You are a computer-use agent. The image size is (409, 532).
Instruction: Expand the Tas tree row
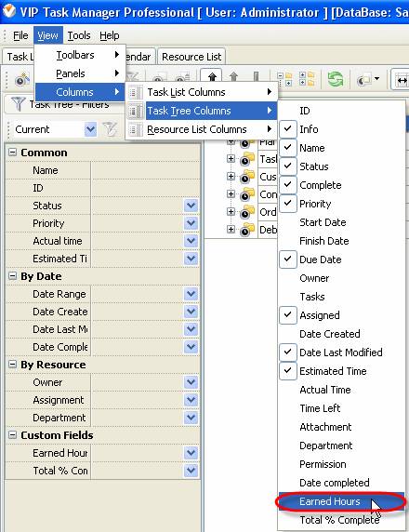click(231, 158)
